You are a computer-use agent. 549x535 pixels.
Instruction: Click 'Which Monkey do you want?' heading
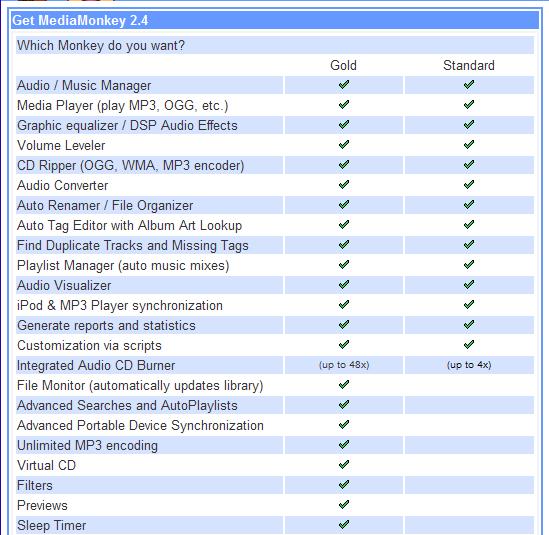[x=101, y=46]
